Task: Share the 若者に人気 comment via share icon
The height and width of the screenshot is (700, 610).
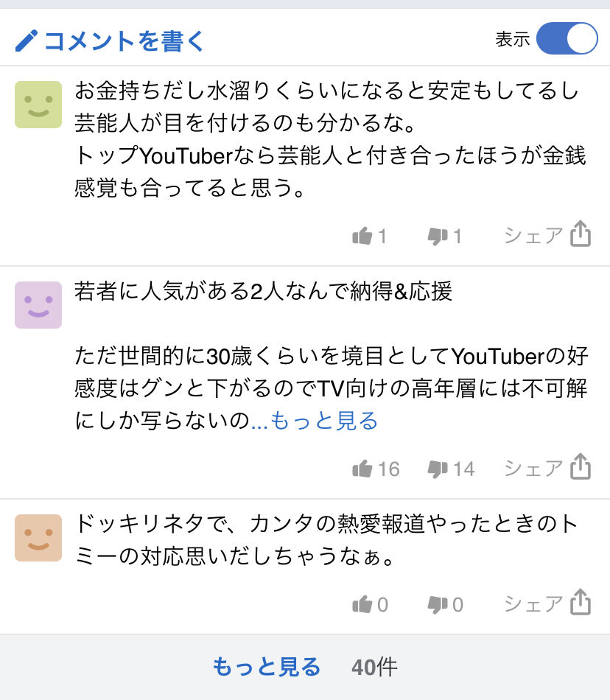Action: (x=580, y=466)
